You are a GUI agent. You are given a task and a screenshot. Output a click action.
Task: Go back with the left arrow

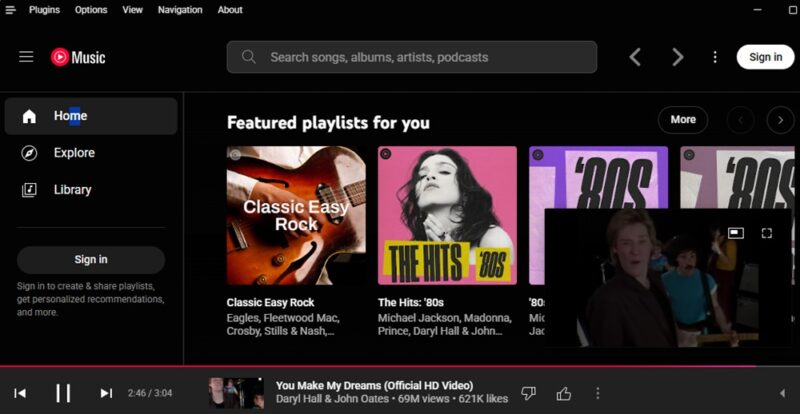pos(635,57)
